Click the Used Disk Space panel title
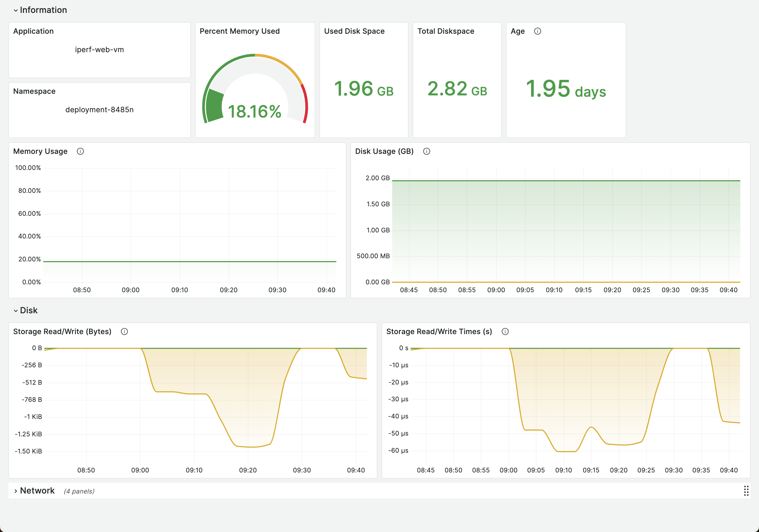759x532 pixels. coord(354,31)
